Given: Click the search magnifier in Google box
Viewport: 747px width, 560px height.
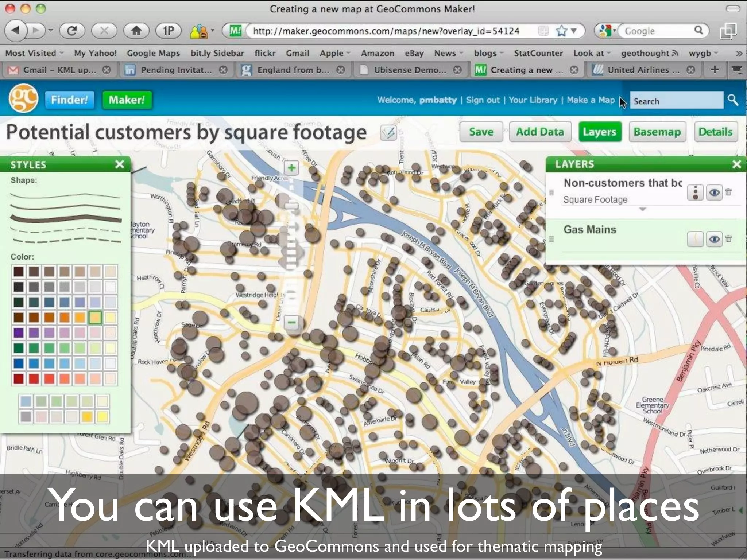Looking at the screenshot, I should click(x=698, y=30).
